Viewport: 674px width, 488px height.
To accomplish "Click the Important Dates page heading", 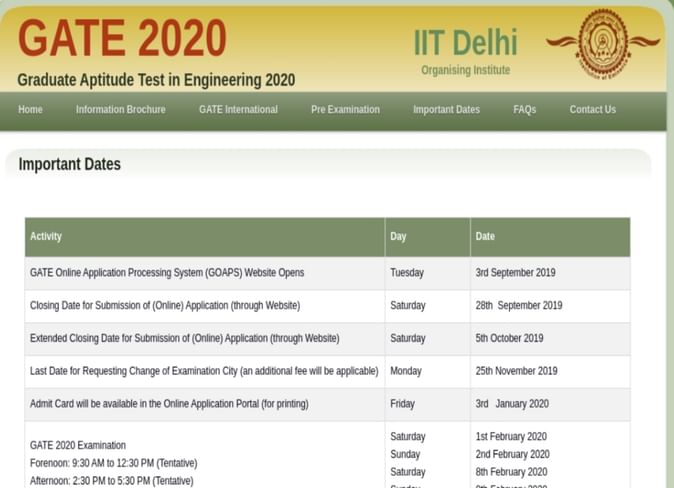I will (69, 164).
